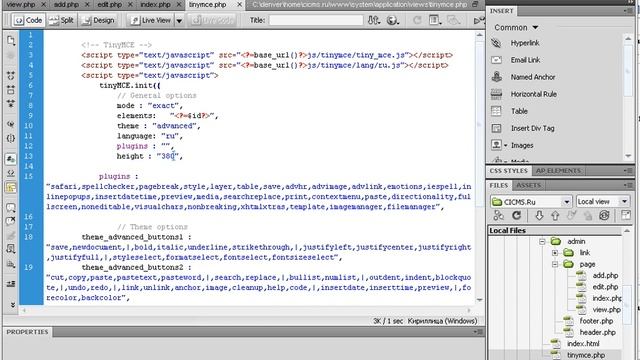Switch to the Assets panel tab

[528, 185]
